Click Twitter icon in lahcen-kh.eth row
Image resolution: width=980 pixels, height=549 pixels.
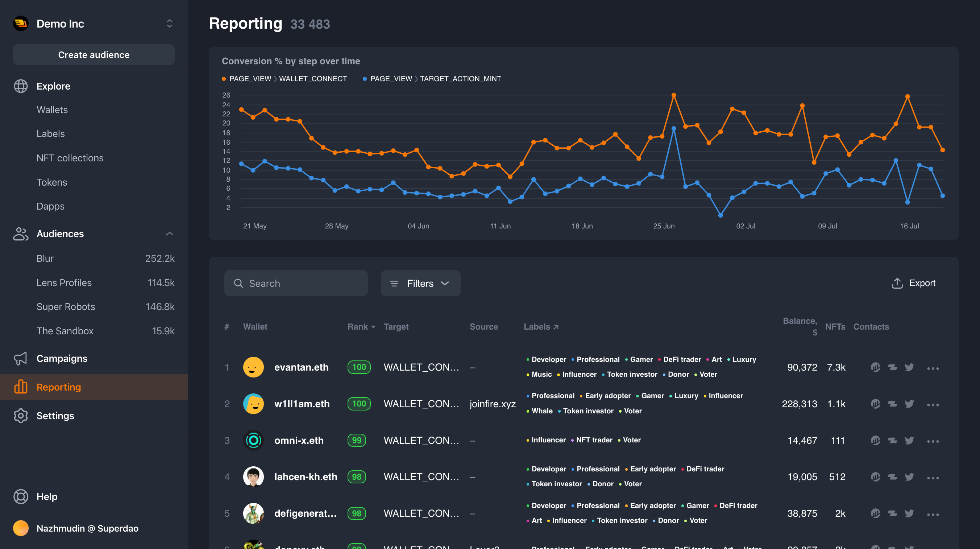pyautogui.click(x=909, y=477)
